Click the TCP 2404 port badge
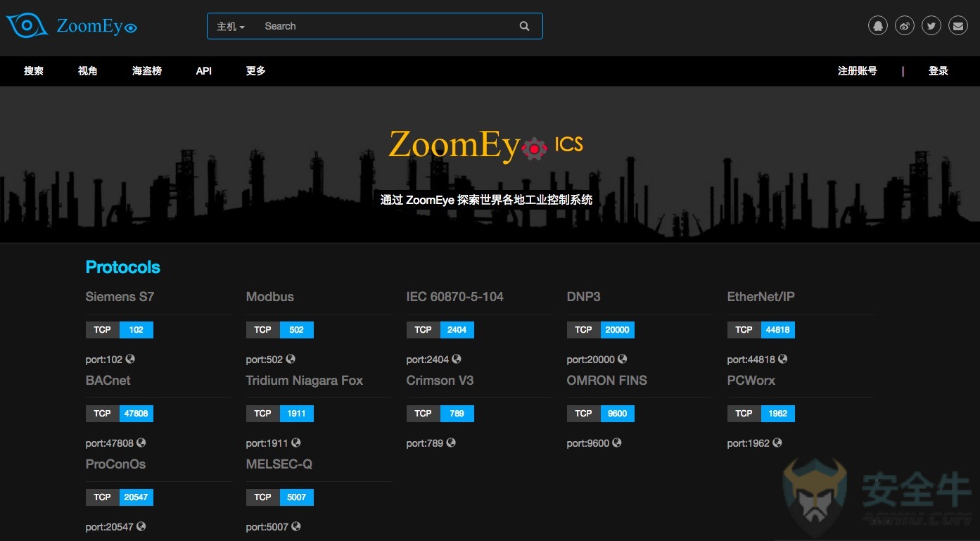The image size is (980, 541). [440, 329]
